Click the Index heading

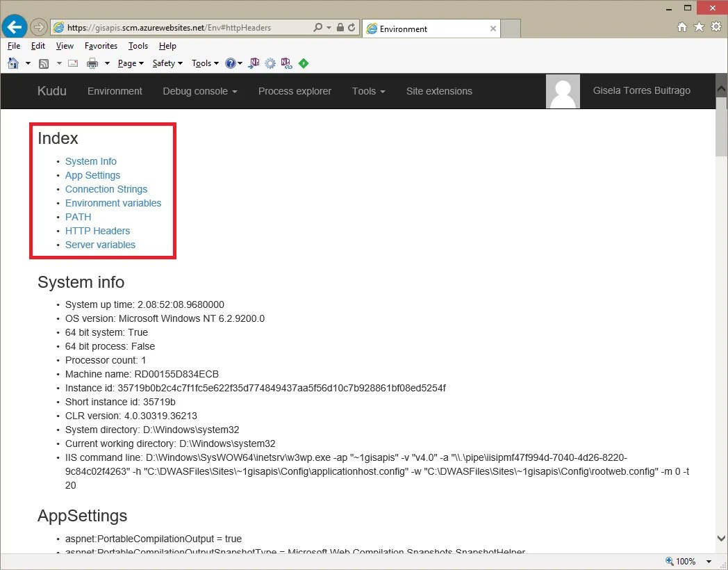58,138
